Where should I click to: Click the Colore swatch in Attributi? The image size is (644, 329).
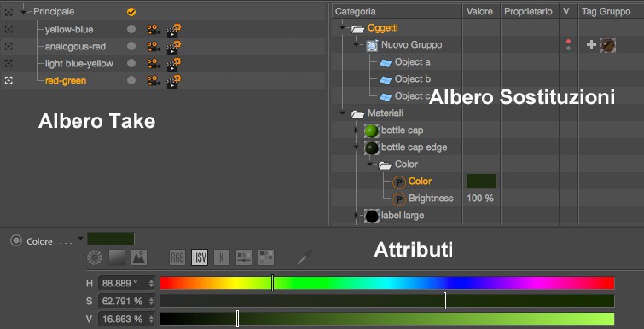click(111, 239)
